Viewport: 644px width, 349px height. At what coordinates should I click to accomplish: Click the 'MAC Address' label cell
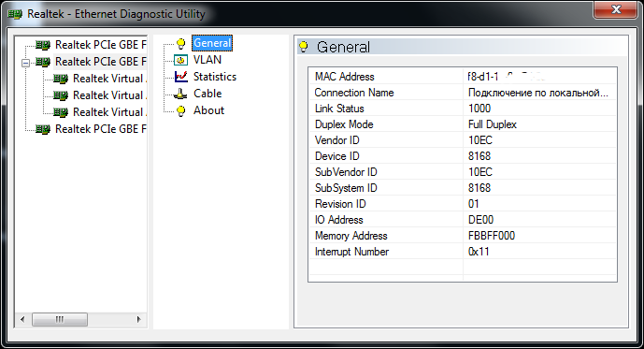tap(386, 77)
